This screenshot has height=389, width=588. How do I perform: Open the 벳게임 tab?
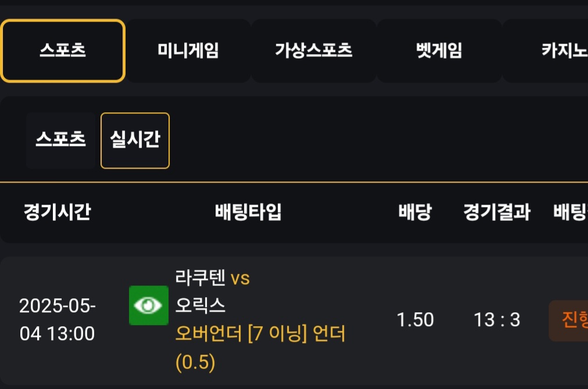pos(439,51)
